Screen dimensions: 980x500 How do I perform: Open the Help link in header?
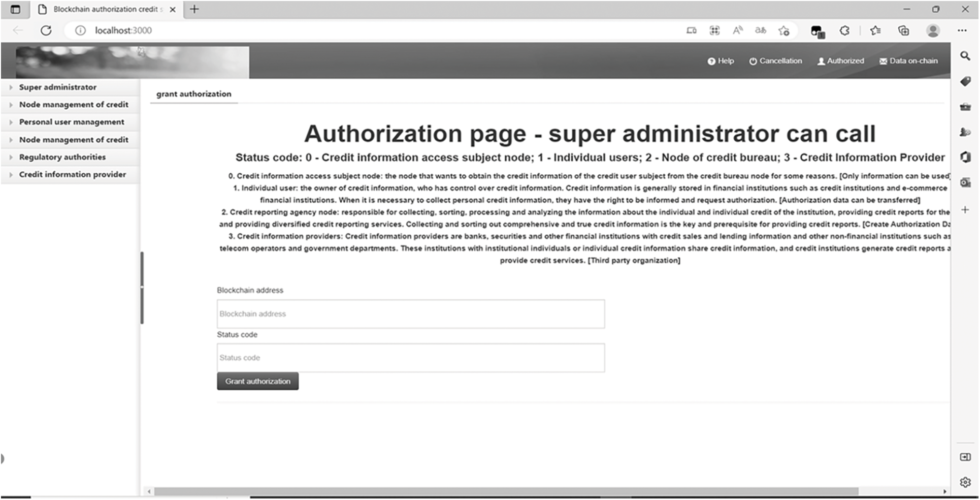pyautogui.click(x=721, y=61)
